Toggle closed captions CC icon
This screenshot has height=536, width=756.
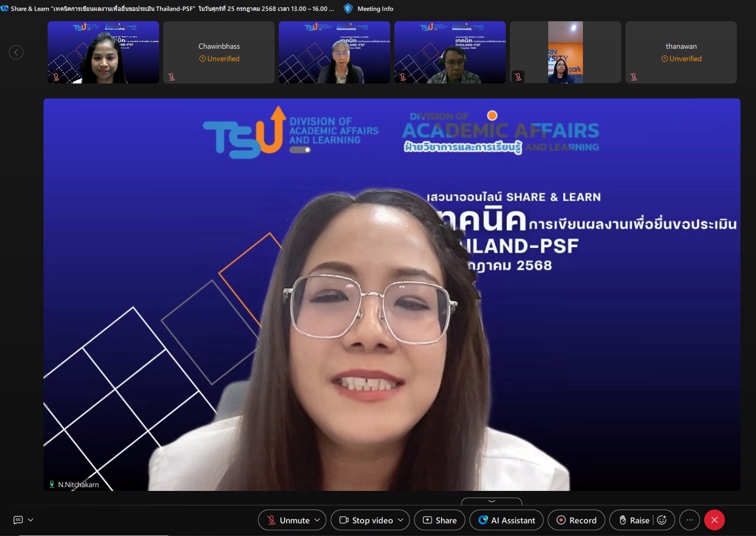coord(18,520)
